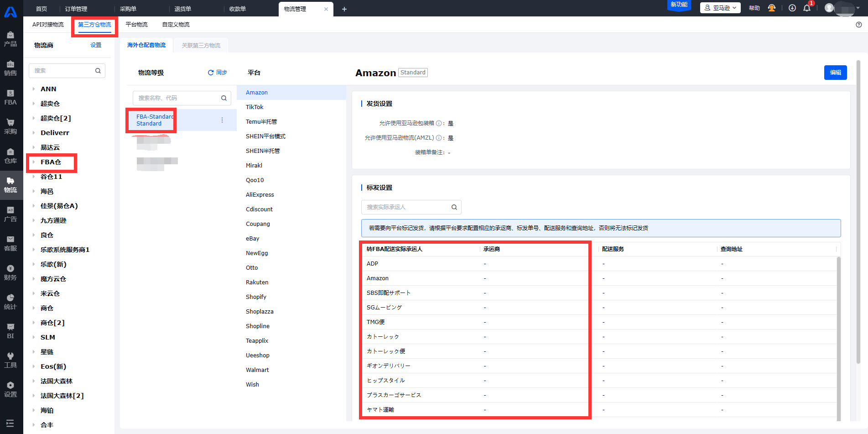The width and height of the screenshot is (868, 434).
Task: Expand the SLM provider node
Action: pyautogui.click(x=34, y=337)
